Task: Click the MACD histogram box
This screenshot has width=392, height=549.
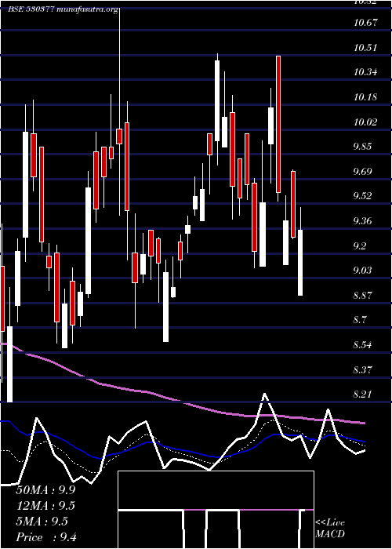Action: click(x=216, y=510)
